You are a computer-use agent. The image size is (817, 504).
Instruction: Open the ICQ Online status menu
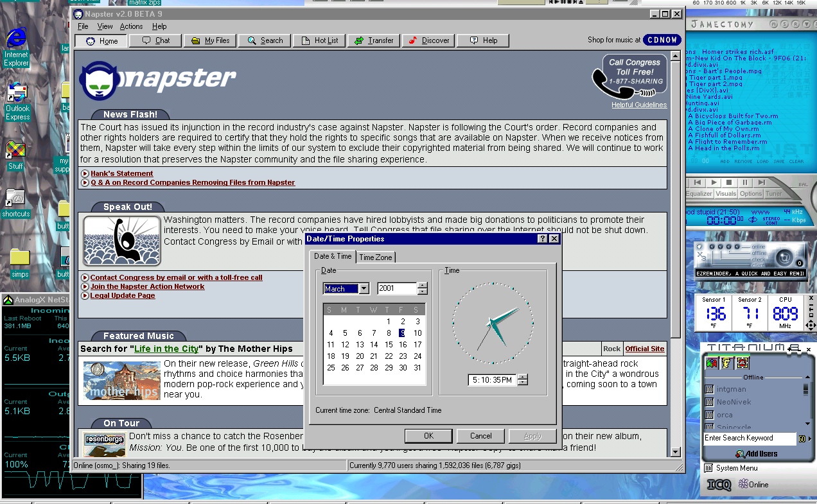753,485
